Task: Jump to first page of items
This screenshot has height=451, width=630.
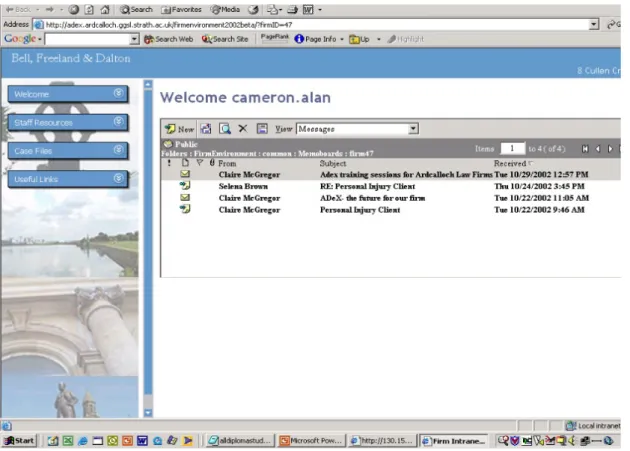Action: (x=585, y=149)
